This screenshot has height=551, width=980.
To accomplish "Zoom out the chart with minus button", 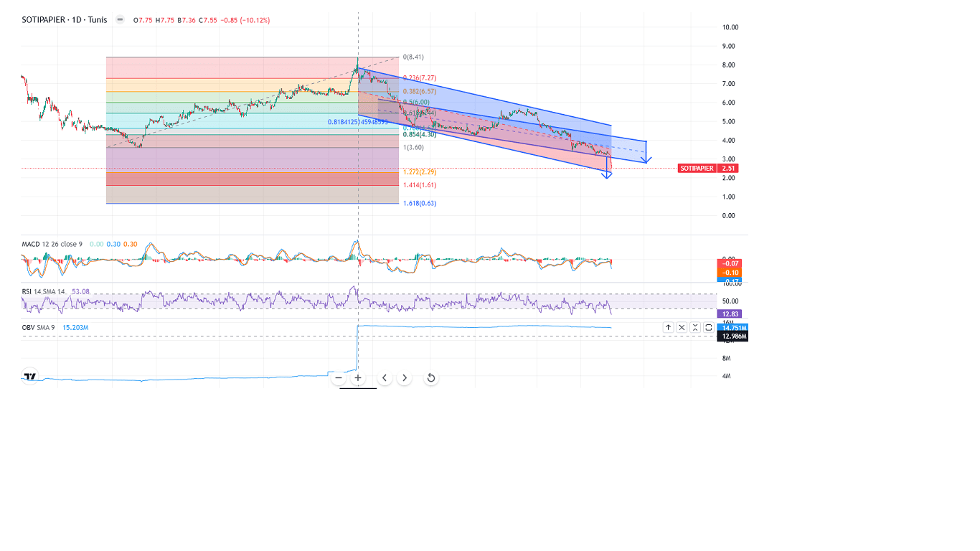I will pos(339,378).
